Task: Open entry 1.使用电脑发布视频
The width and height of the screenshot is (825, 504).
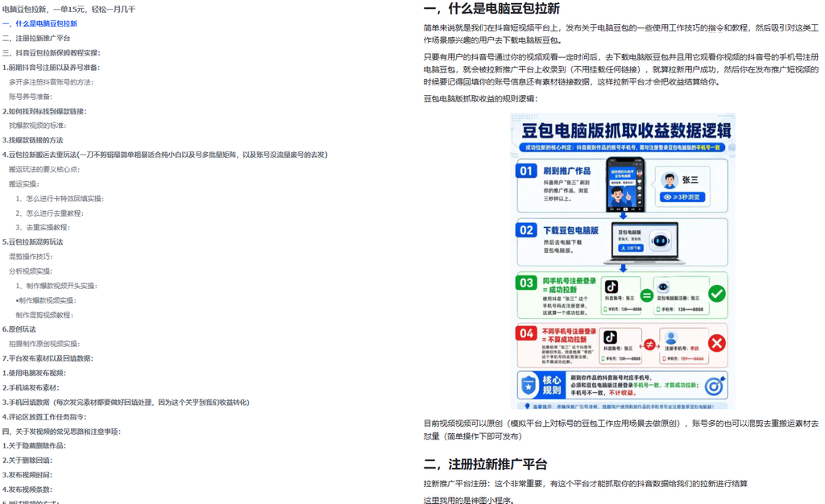Action: 34,373
